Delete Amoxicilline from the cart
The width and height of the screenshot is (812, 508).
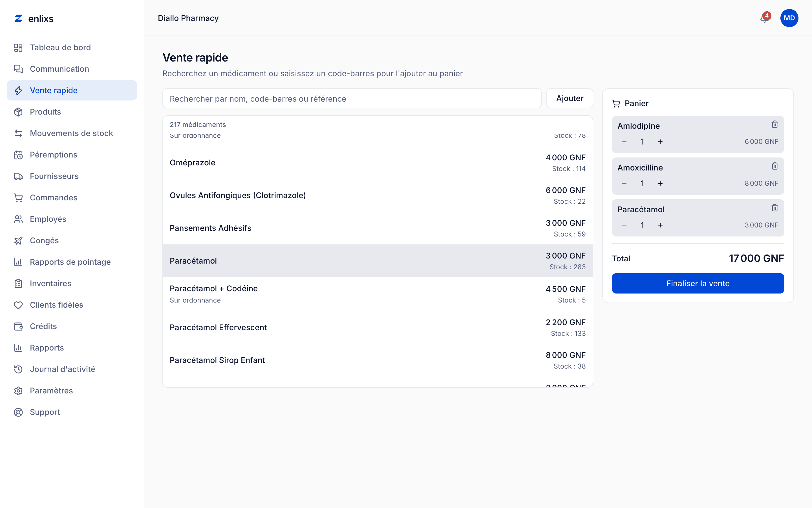click(775, 166)
